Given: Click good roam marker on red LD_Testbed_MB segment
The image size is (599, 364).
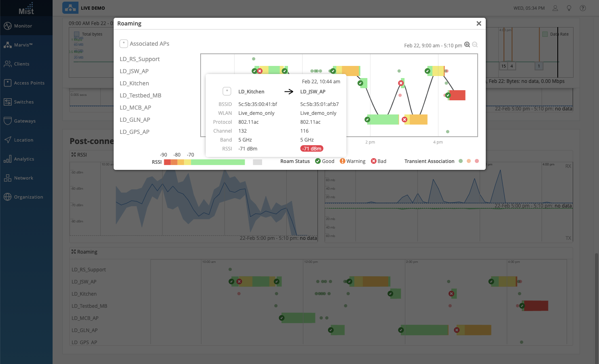Looking at the screenshot, I should [448, 95].
